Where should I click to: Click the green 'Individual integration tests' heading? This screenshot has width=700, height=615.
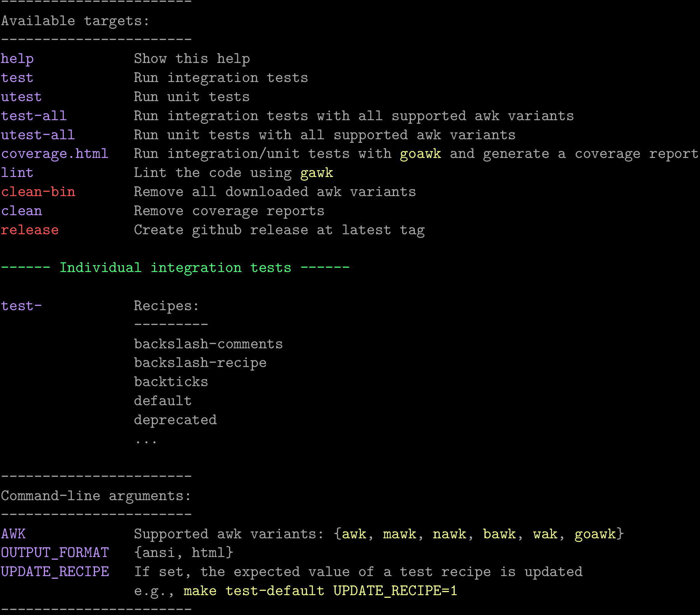coord(175,268)
